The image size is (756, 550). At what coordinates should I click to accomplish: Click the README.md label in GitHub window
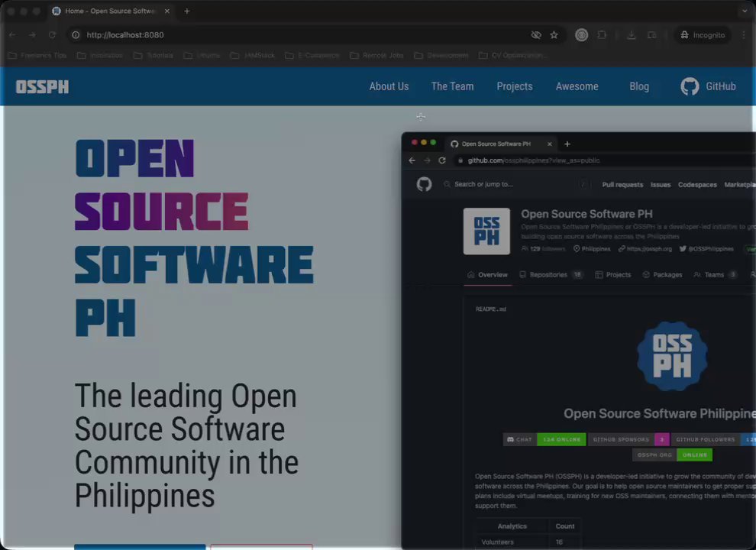pyautogui.click(x=491, y=309)
